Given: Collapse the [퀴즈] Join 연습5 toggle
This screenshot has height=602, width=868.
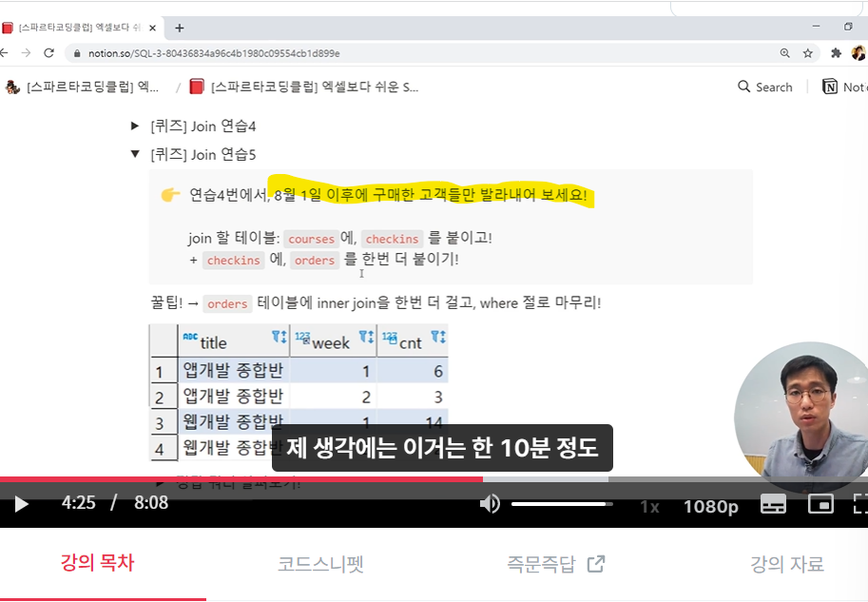Looking at the screenshot, I should click(134, 154).
